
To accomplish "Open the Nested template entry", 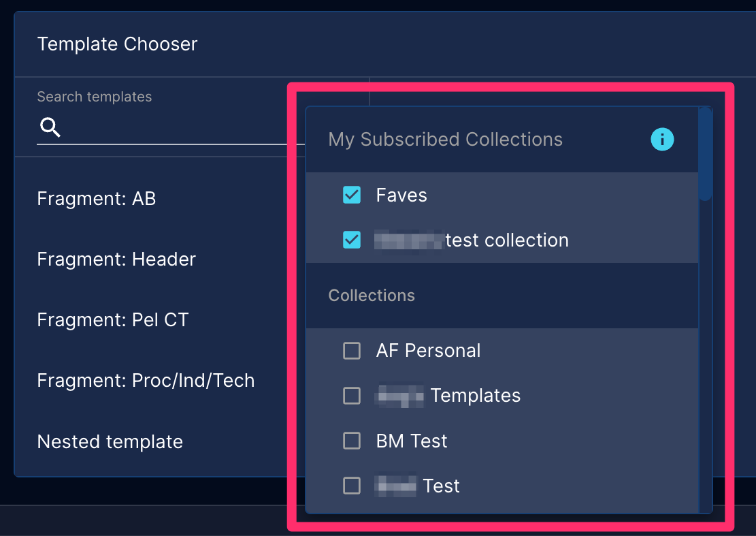I will pos(110,442).
